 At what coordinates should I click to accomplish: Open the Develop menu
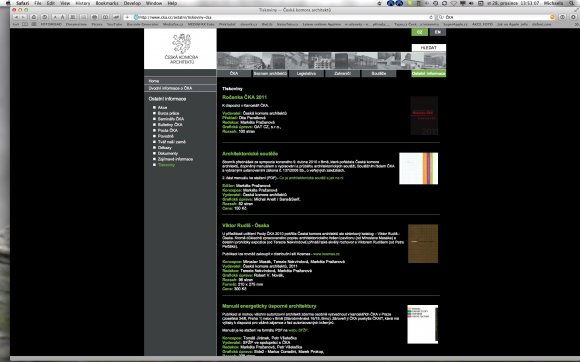132,3
